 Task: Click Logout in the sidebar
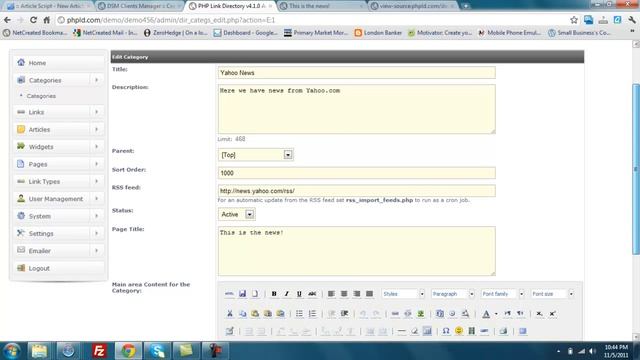[x=59, y=268]
